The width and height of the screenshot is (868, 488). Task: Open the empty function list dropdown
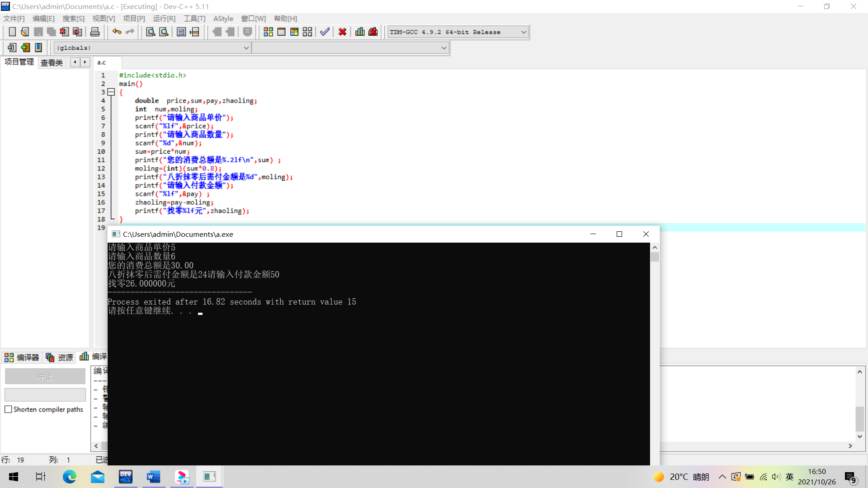(443, 48)
